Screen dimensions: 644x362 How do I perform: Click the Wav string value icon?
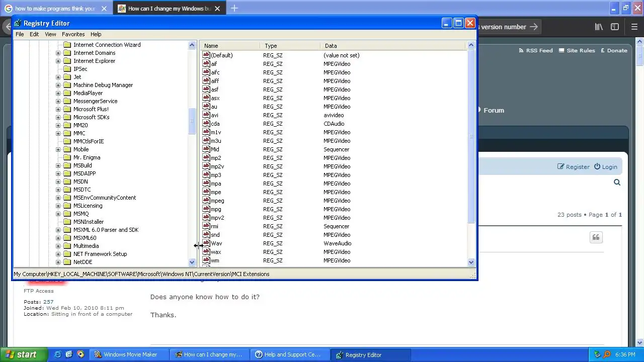tap(206, 243)
